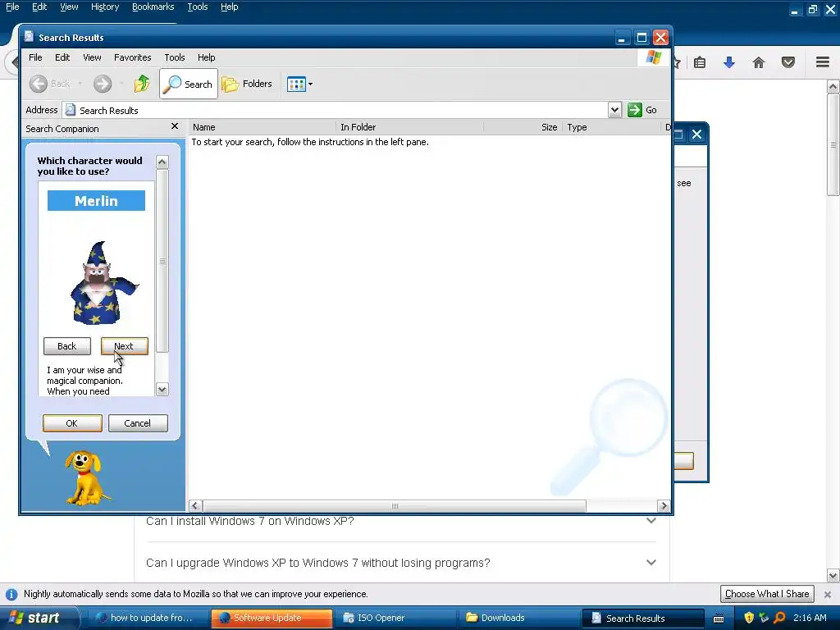
Task: Open the Edit menu in Search Results
Action: pos(62,57)
